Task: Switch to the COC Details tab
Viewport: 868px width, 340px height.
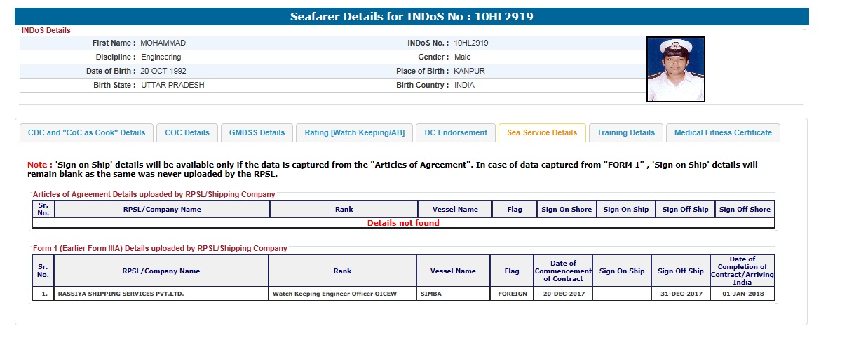Action: (187, 132)
